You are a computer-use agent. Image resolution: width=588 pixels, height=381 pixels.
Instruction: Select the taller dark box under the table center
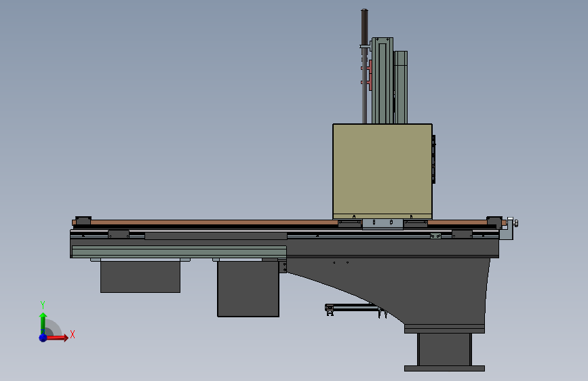click(248, 289)
